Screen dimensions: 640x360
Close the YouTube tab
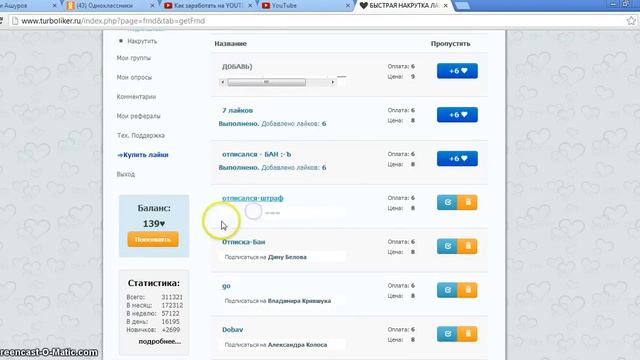(348, 5)
